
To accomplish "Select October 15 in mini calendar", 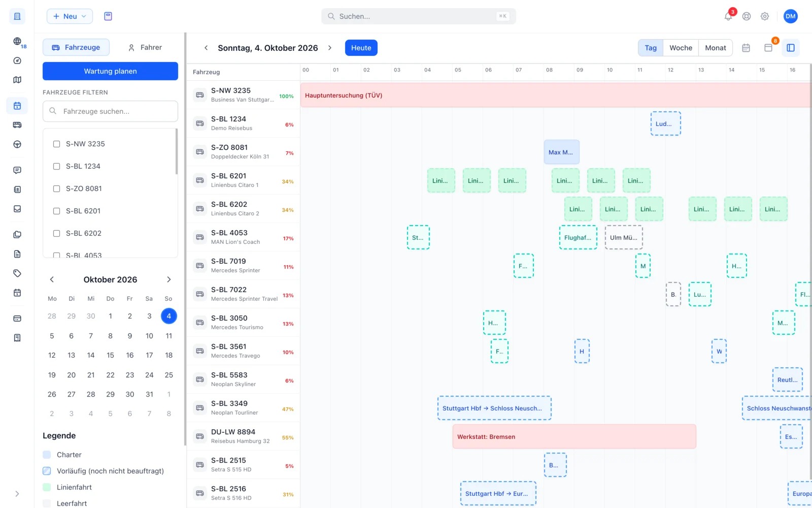I will [x=110, y=355].
